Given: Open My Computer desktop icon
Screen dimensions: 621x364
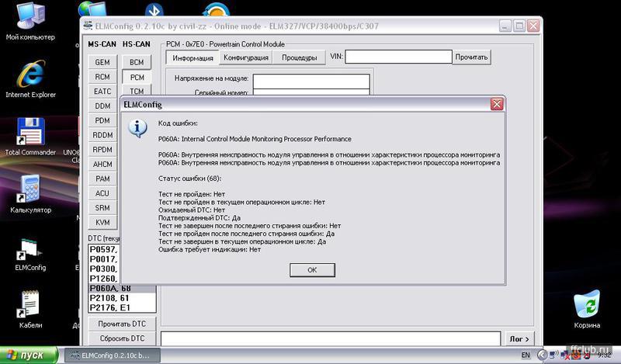Looking at the screenshot, I should (28, 17).
